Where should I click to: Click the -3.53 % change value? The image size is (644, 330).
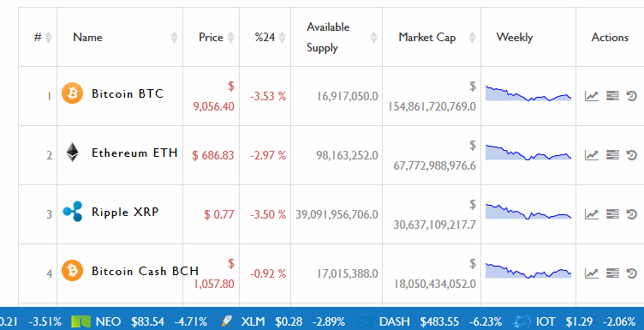(268, 97)
